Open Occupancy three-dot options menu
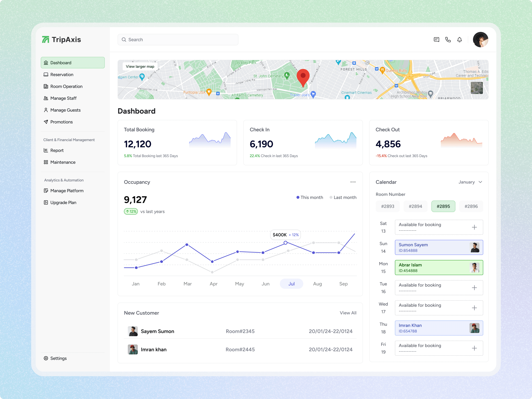This screenshot has width=532, height=399. [353, 182]
